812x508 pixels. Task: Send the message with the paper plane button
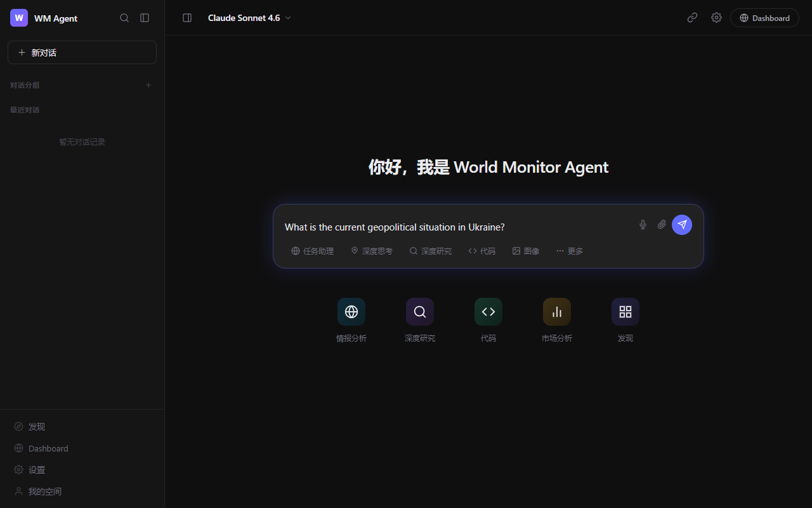pyautogui.click(x=682, y=225)
